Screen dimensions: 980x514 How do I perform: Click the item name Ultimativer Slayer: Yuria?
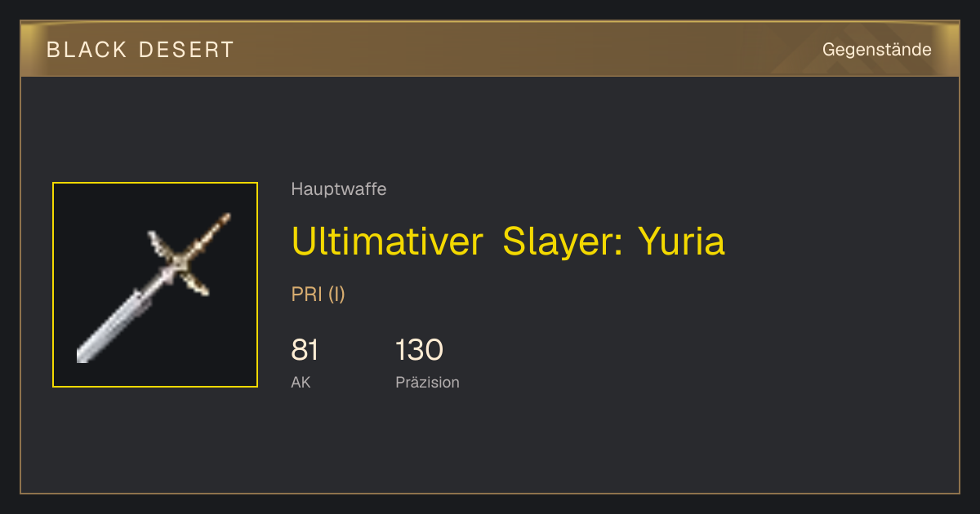click(508, 241)
